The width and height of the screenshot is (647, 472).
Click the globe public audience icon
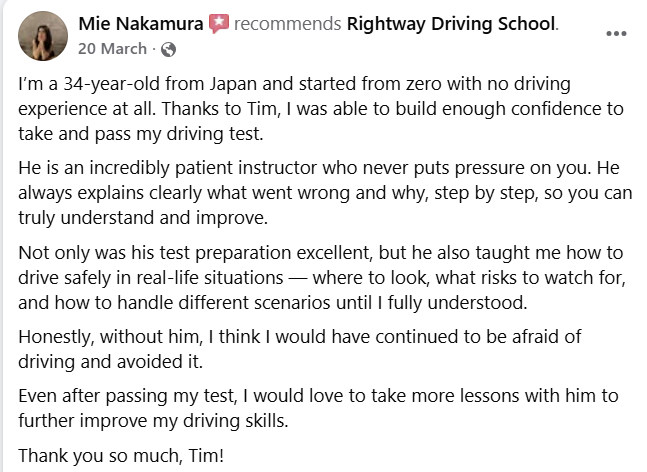(168, 49)
